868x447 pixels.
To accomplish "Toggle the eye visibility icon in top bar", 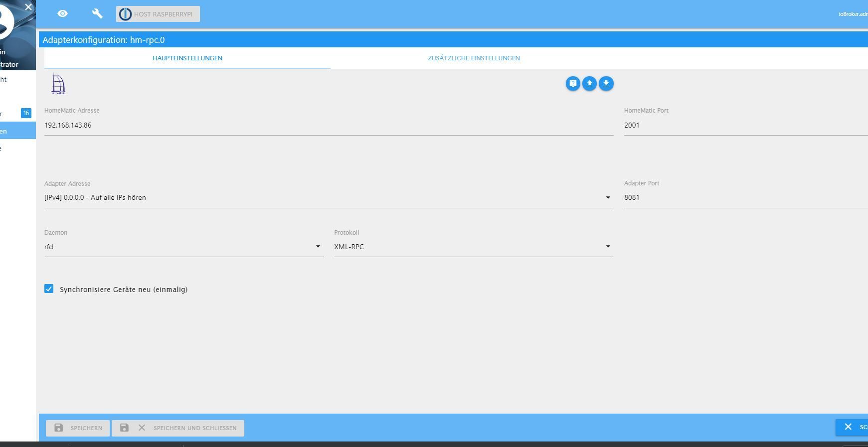I will 62,14.
